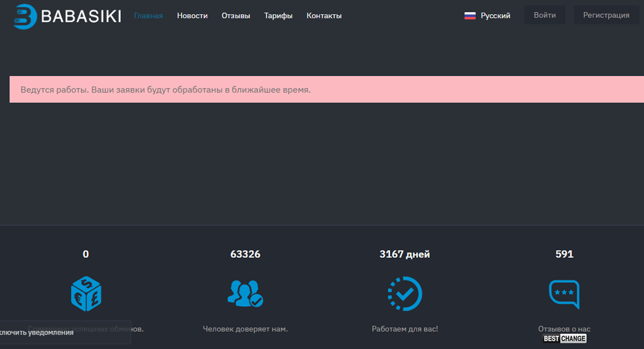Image resolution: width=644 pixels, height=349 pixels.
Task: Enable notifications via Включить уведомления button
Action: click(37, 332)
